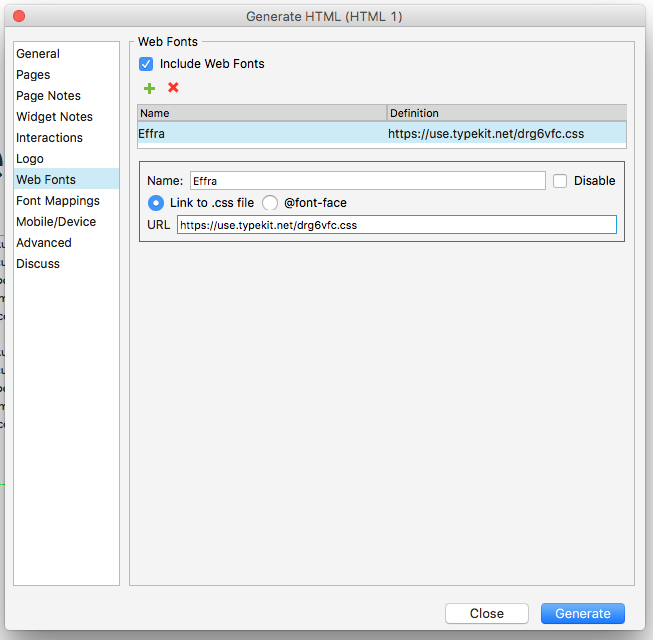Uncheck Include Web Fonts checkbox

click(x=146, y=64)
